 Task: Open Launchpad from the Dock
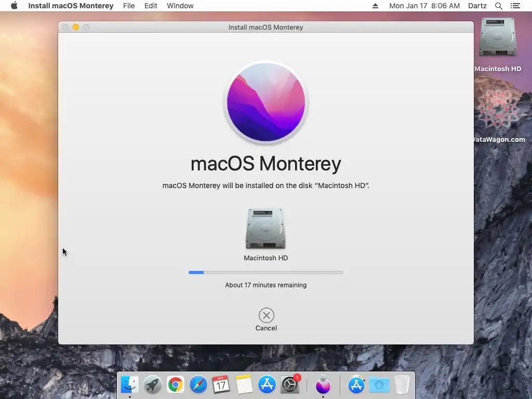tap(153, 385)
